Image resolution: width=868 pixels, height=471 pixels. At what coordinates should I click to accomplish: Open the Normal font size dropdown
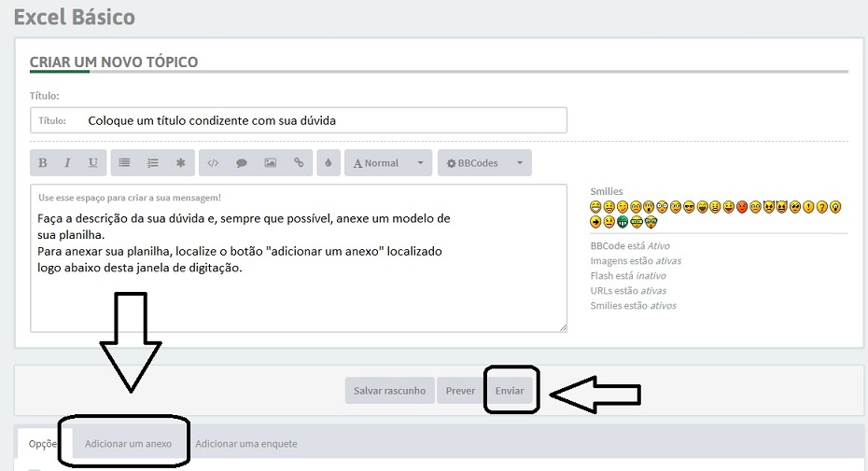[x=388, y=162]
